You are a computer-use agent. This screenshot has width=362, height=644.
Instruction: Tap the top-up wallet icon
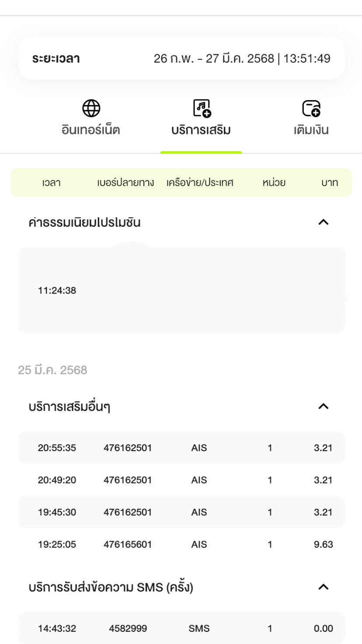pos(311,108)
